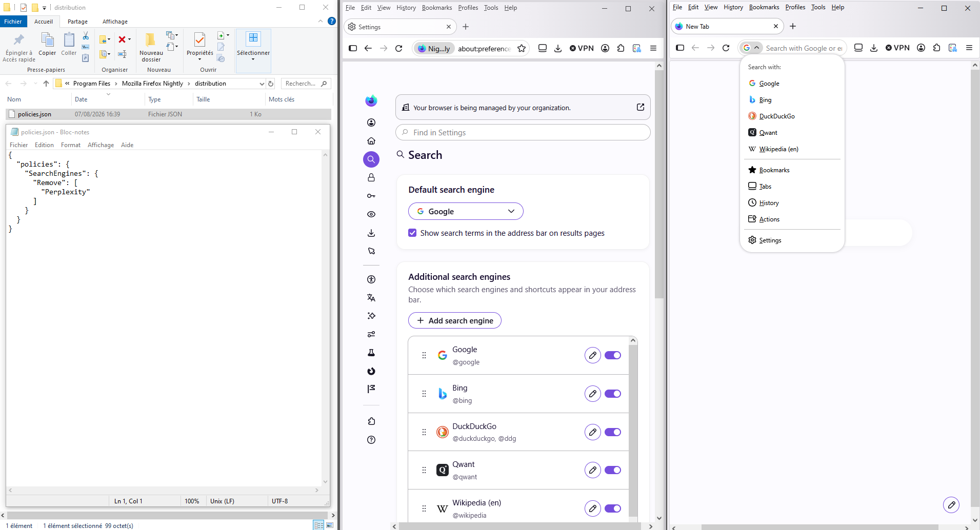
Task: Open Explorer recent locations dropdown arrow
Action: (35, 84)
